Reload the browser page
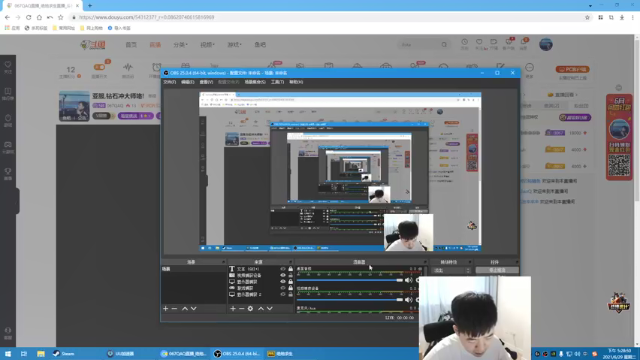 point(28,17)
